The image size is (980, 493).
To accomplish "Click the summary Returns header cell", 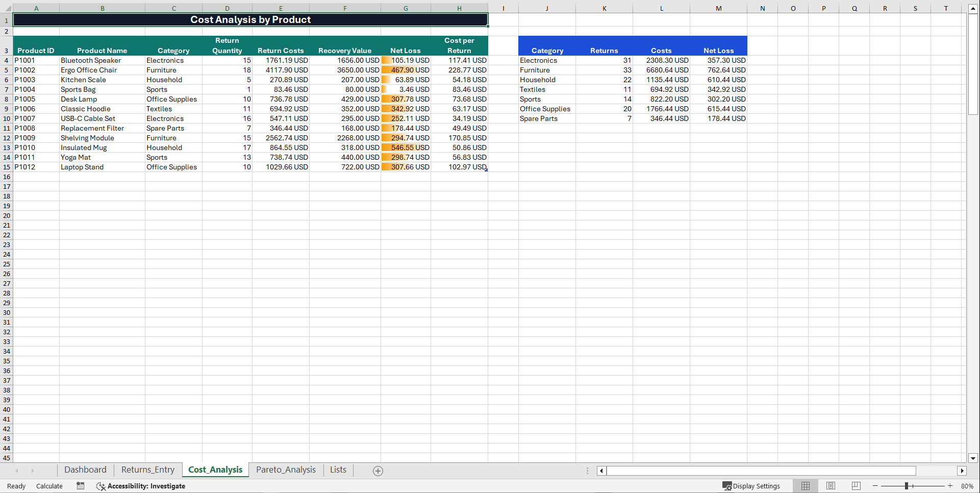I will click(604, 45).
